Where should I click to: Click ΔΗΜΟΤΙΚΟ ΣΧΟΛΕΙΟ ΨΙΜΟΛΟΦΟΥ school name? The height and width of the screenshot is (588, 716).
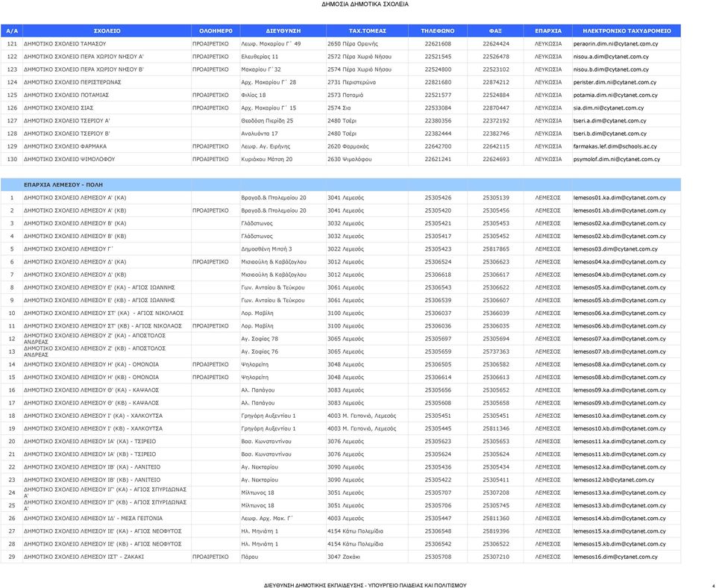[x=69, y=159]
